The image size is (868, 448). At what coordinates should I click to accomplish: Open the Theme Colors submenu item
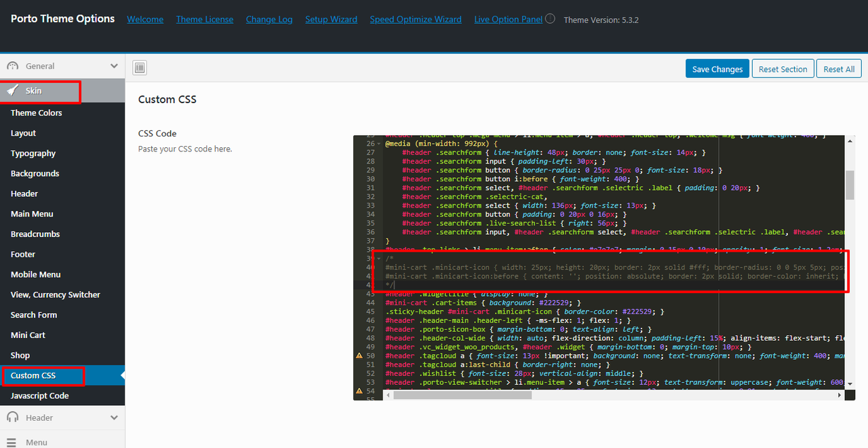pos(37,113)
